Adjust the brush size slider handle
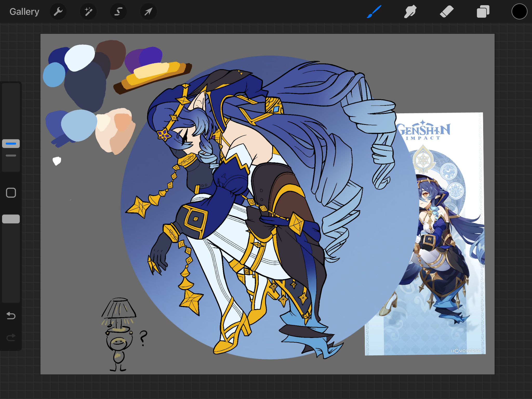Viewport: 532px width, 399px height. (11, 144)
